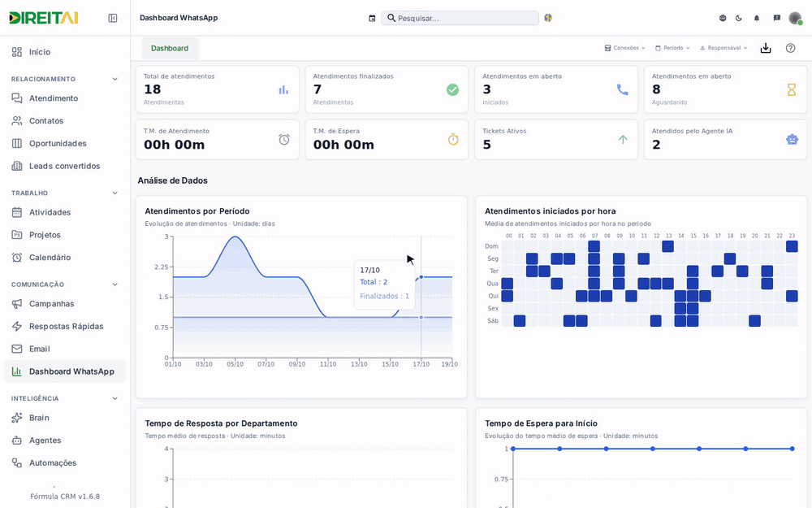812x508 pixels.
Task: Open Oportunidades in sidebar
Action: (65, 144)
